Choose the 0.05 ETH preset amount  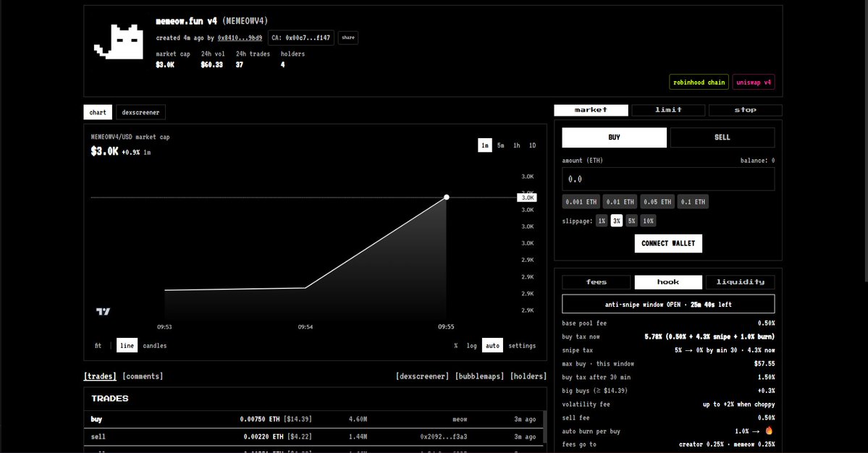[x=657, y=202]
